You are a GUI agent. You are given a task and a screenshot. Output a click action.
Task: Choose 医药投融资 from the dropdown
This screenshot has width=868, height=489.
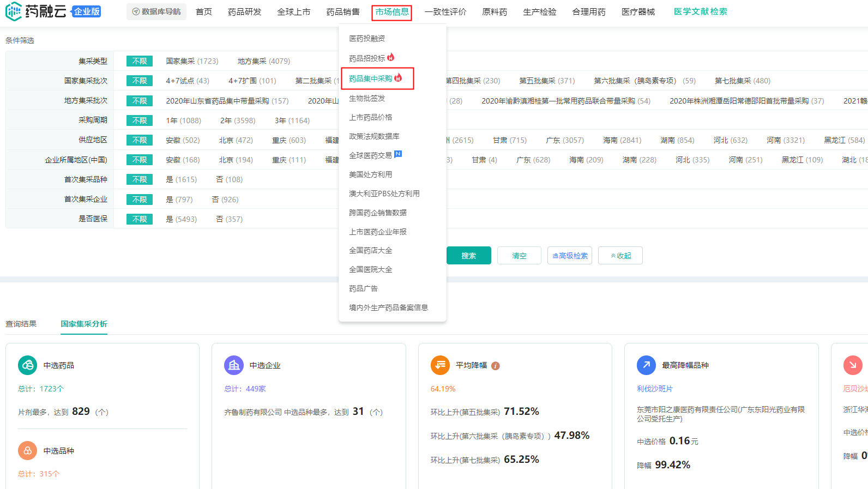(x=367, y=38)
